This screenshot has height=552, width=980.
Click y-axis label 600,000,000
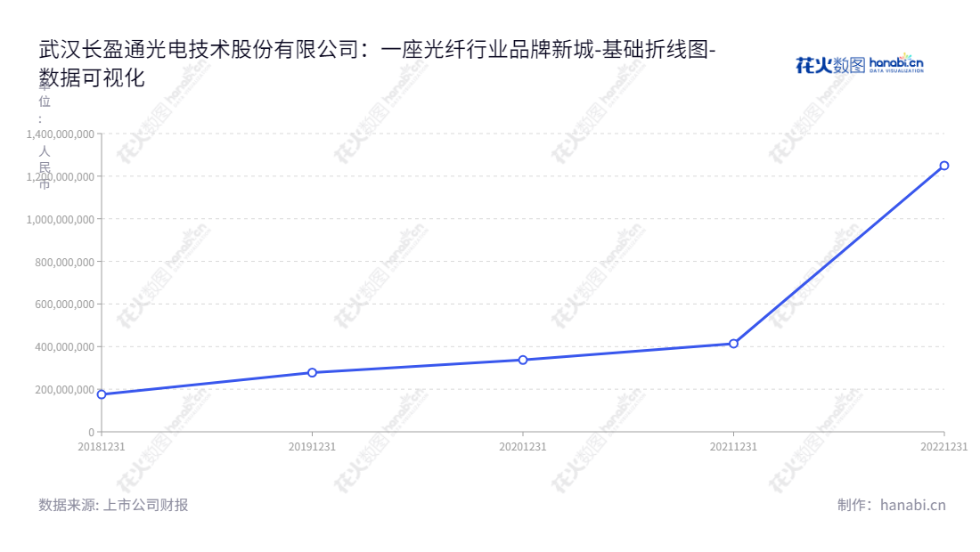tap(64, 304)
